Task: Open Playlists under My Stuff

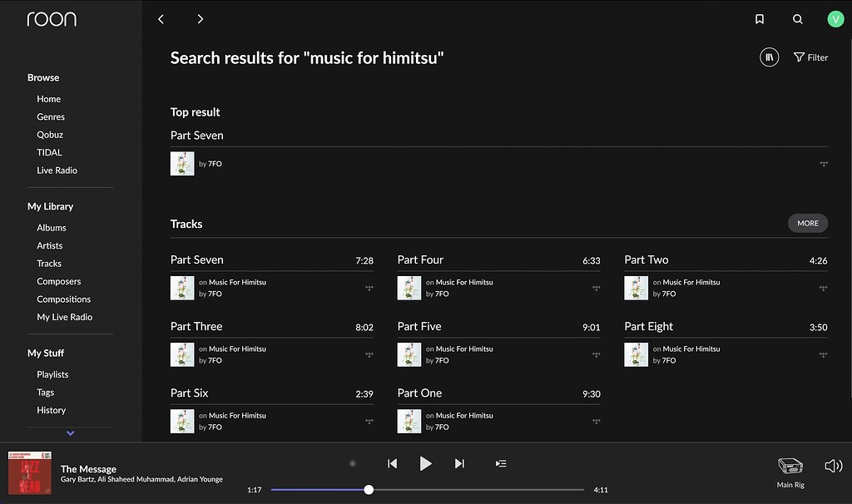Action: [x=52, y=374]
